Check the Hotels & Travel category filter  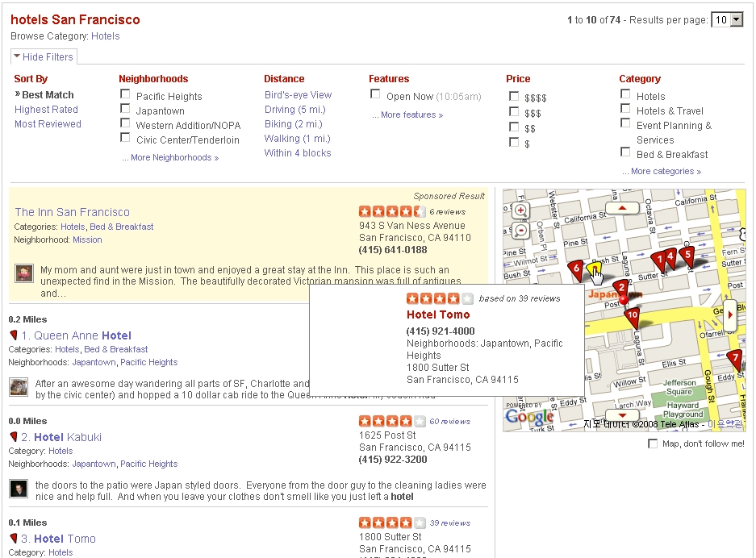625,109
